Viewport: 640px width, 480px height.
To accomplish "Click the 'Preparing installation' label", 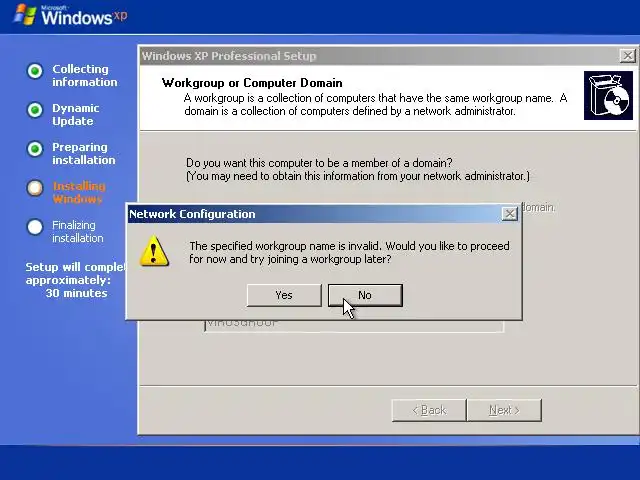I will [x=84, y=153].
